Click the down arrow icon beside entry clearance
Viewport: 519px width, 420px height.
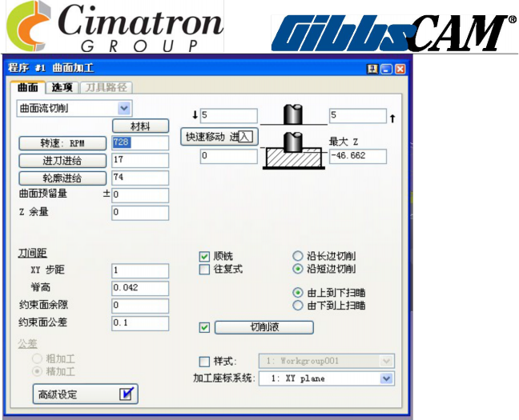pyautogui.click(x=195, y=115)
